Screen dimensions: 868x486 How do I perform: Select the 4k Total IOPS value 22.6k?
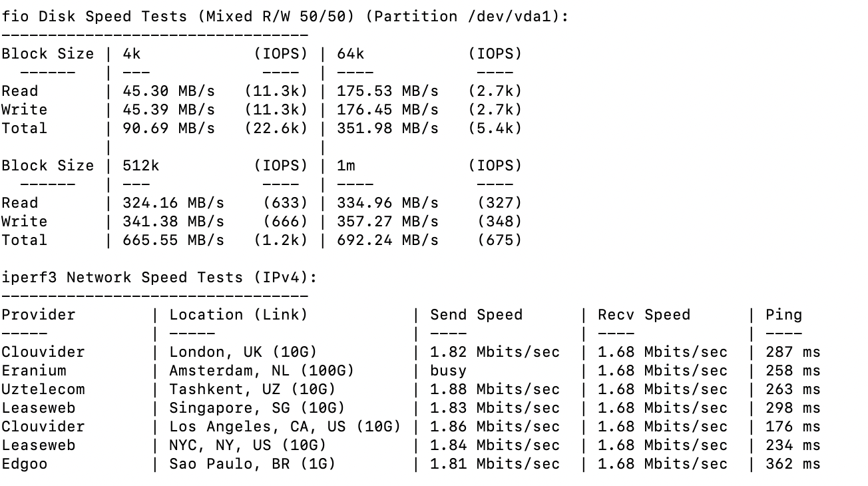[x=276, y=128]
